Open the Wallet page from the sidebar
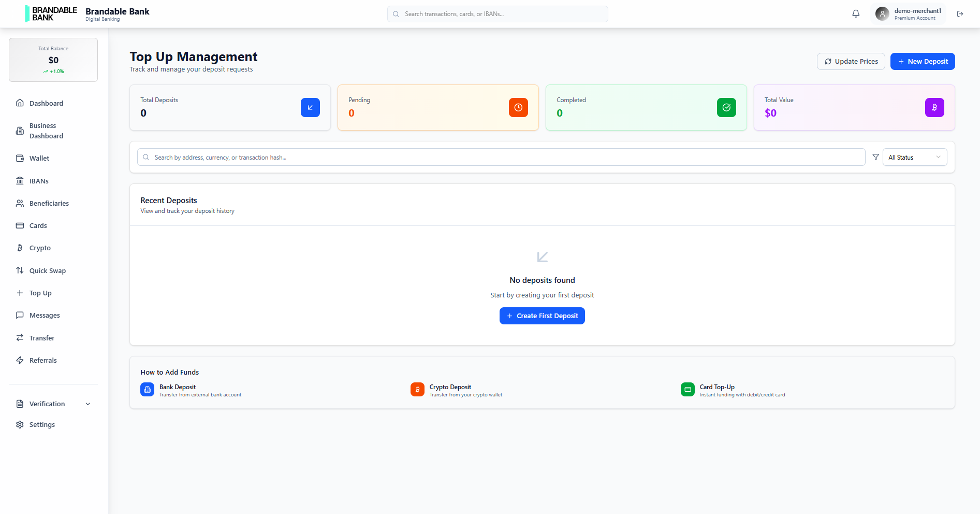 (39, 158)
